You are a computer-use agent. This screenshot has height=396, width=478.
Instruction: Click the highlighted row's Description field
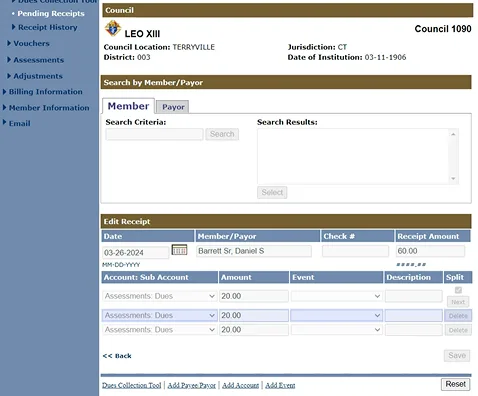tap(414, 315)
